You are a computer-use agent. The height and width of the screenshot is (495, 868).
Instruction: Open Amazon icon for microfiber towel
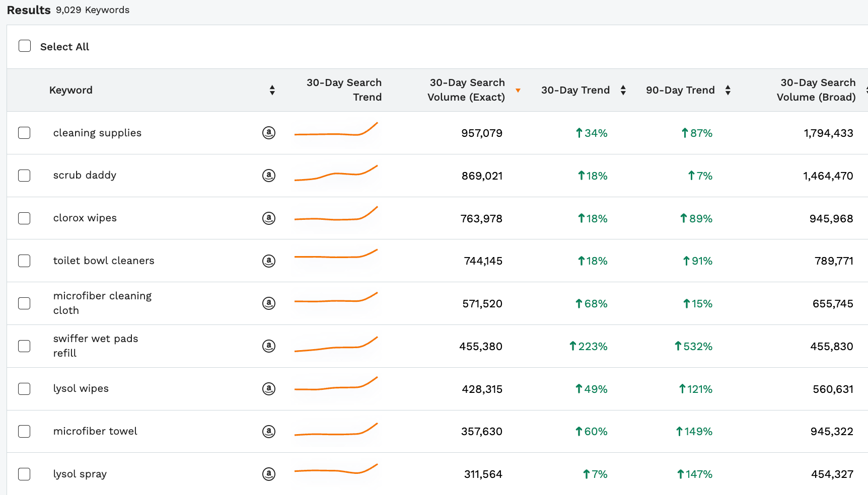[269, 431]
